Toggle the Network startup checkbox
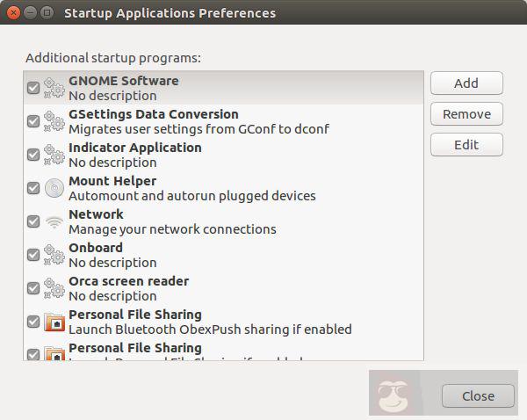 [x=33, y=221]
